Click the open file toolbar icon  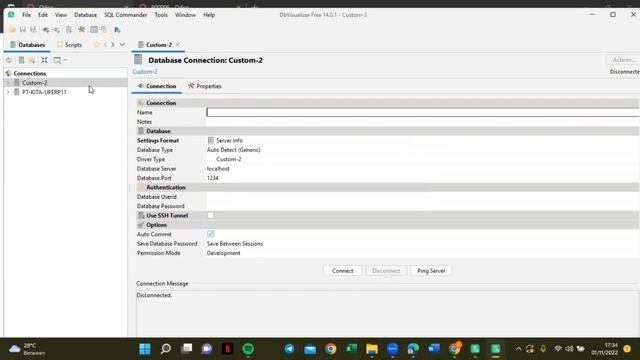[12, 29]
